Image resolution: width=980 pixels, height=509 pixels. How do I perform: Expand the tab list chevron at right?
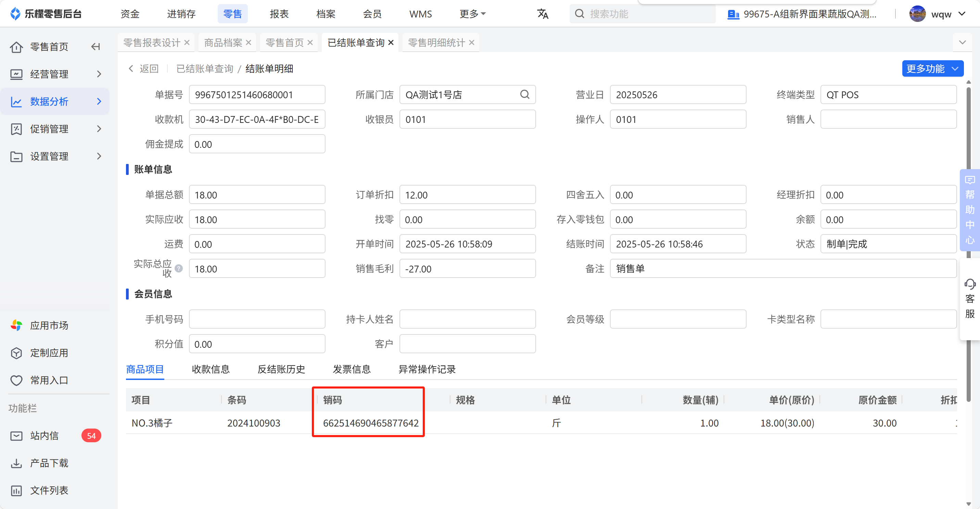962,42
